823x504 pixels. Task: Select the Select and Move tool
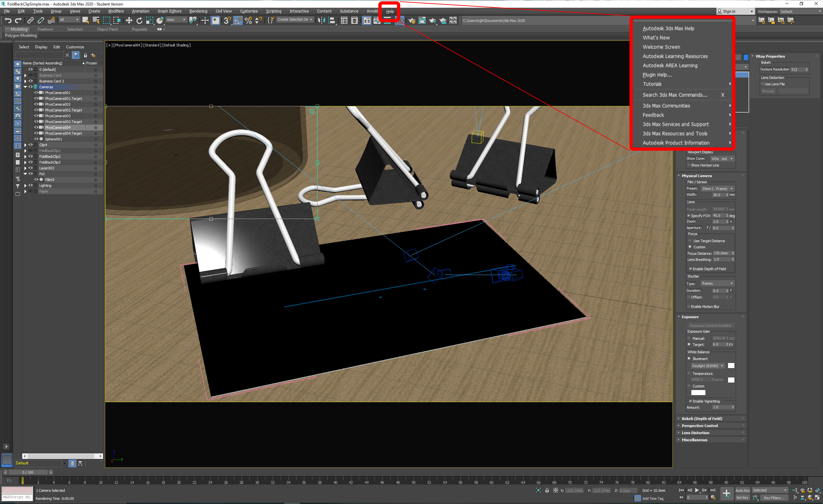click(x=129, y=20)
